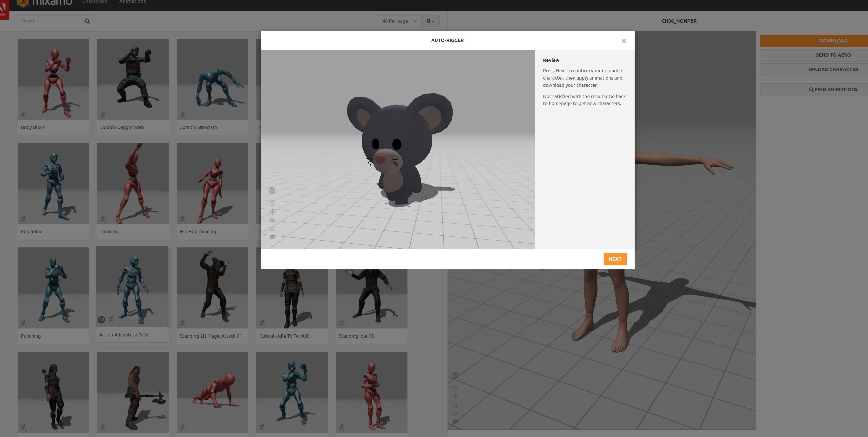Viewport: 868px width, 437px height.
Task: Select Punching animation thumbnail
Action: (x=53, y=288)
